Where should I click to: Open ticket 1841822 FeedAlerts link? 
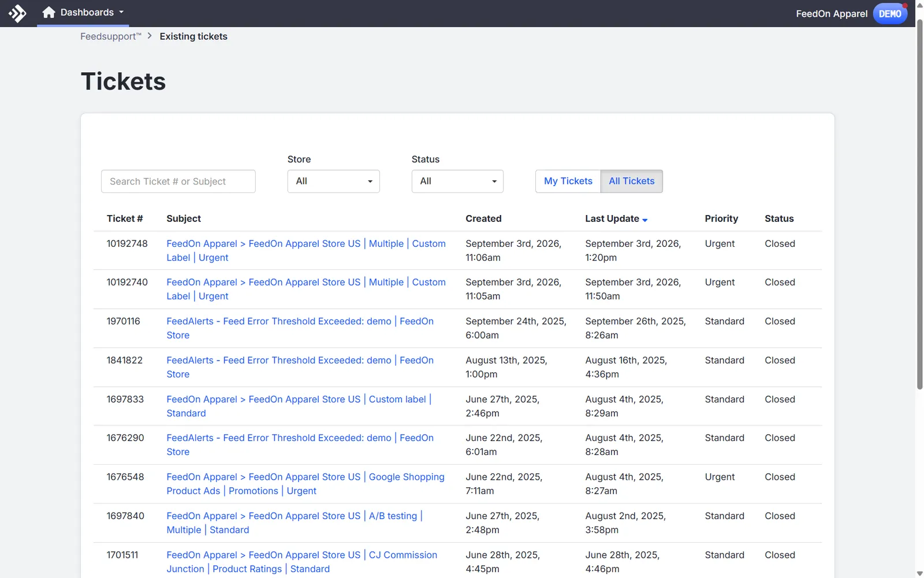tap(300, 367)
